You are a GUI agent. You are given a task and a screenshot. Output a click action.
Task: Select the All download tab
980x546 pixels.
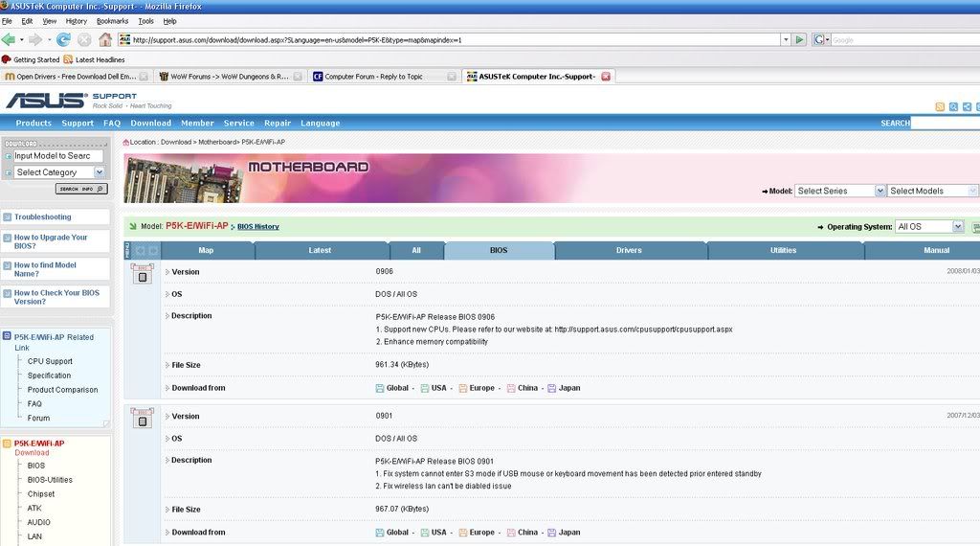[416, 250]
